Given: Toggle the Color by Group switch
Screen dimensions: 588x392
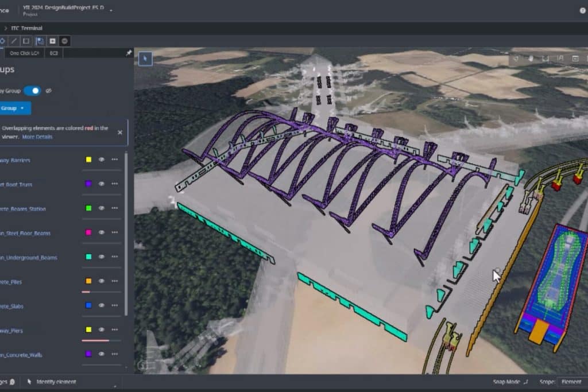Looking at the screenshot, I should [32, 91].
